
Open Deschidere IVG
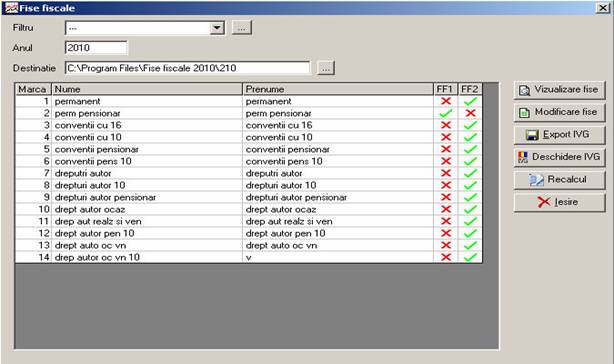(x=559, y=157)
